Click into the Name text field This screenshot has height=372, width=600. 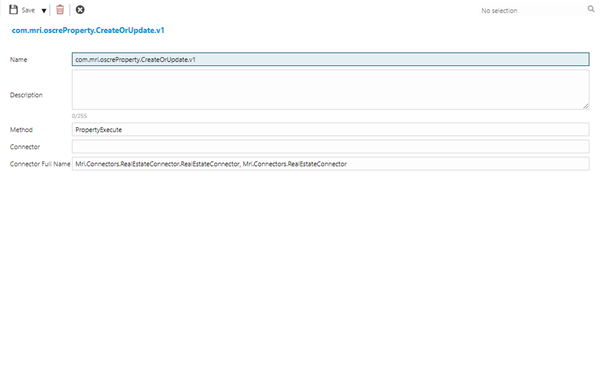click(x=331, y=59)
